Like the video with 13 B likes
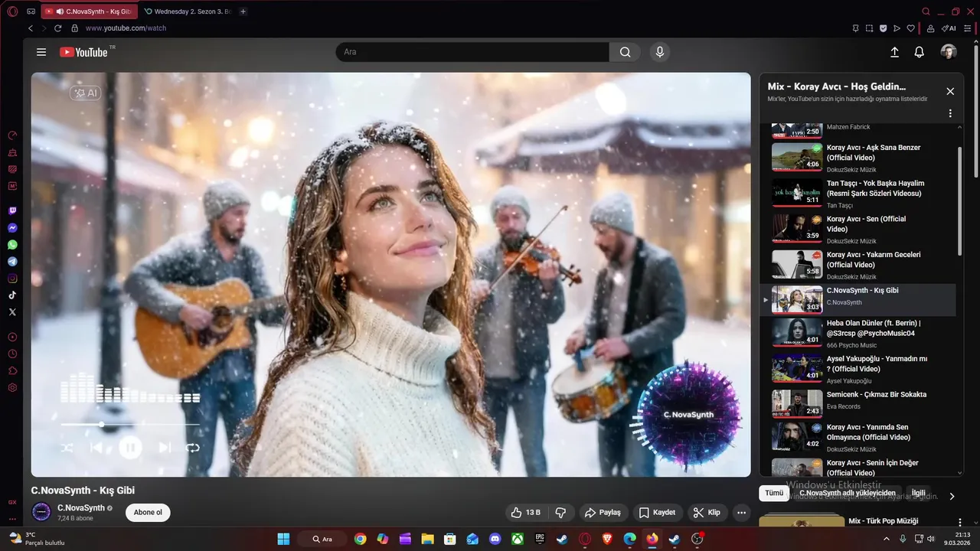Image resolution: width=980 pixels, height=551 pixels. pos(525,513)
